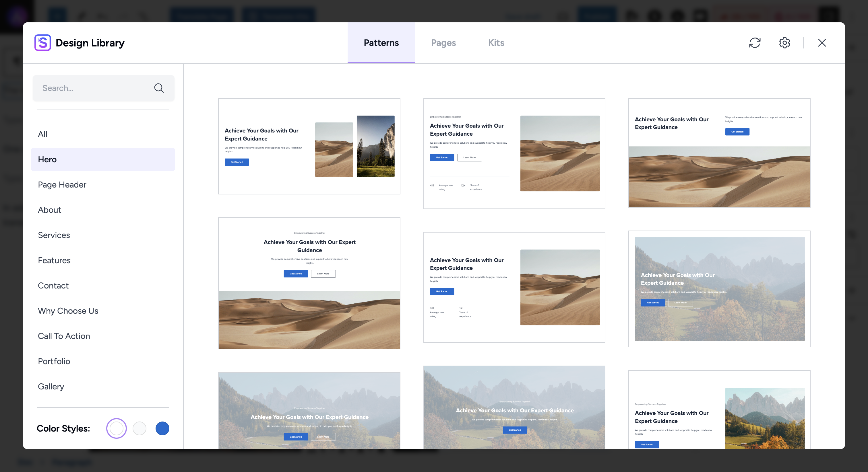Open the Gallery category filter
Viewport: 868px width, 472px height.
[x=51, y=386]
